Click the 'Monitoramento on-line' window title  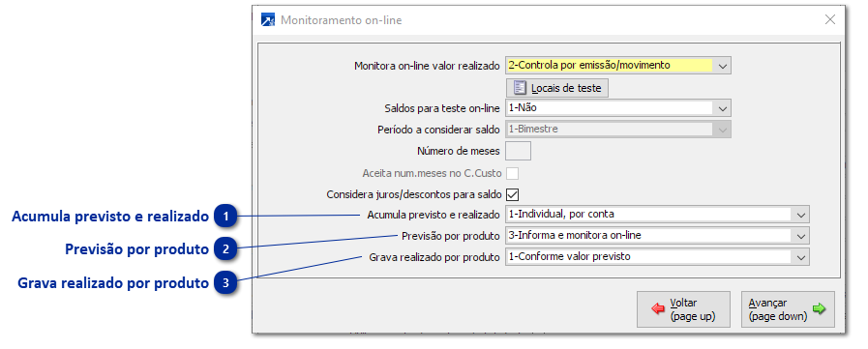[342, 20]
